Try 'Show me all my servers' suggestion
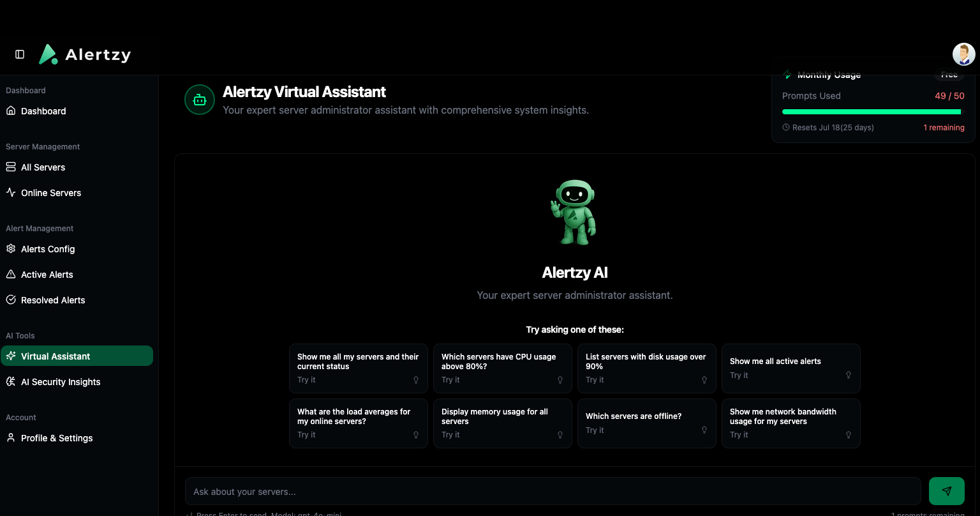980x516 pixels. 359,368
